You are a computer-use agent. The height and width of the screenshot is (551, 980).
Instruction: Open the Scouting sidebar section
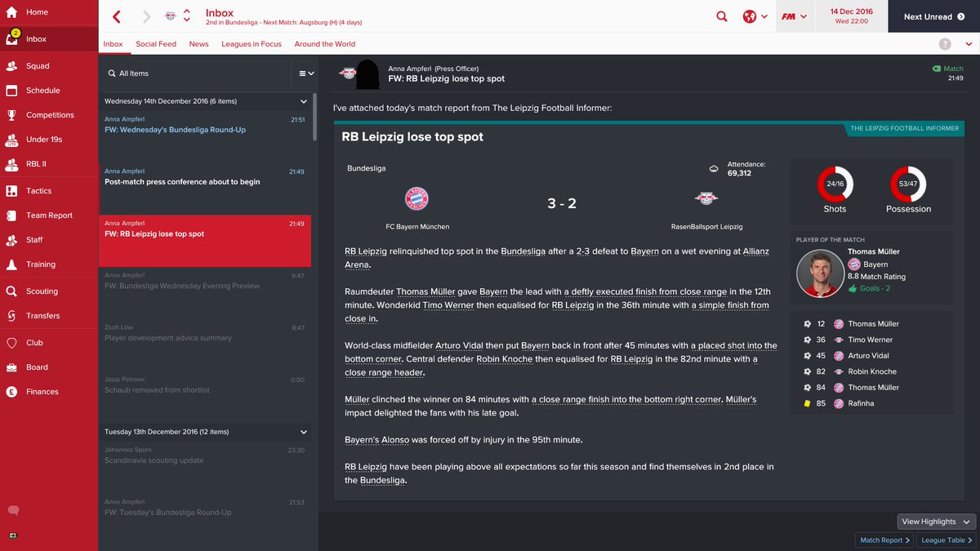(42, 291)
